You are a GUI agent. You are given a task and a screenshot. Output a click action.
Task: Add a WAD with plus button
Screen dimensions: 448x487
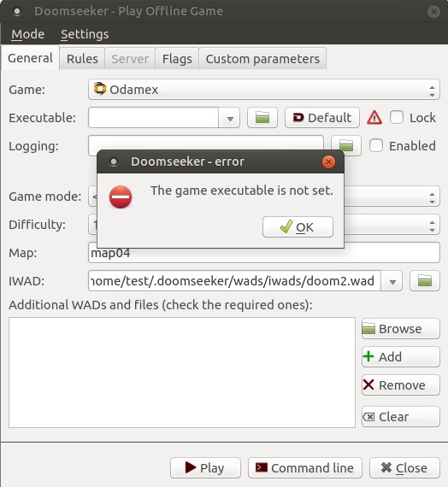(x=400, y=356)
